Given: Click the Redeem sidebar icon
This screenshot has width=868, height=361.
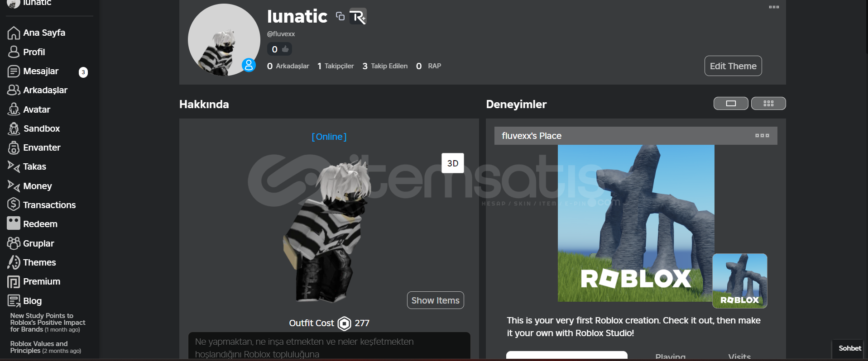Looking at the screenshot, I should 14,223.
